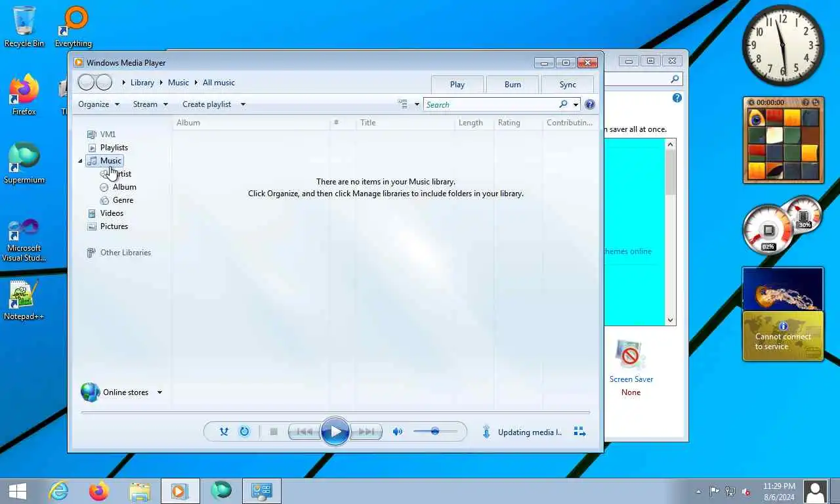Open Windows Media Player Help
The image size is (840, 504).
[590, 104]
